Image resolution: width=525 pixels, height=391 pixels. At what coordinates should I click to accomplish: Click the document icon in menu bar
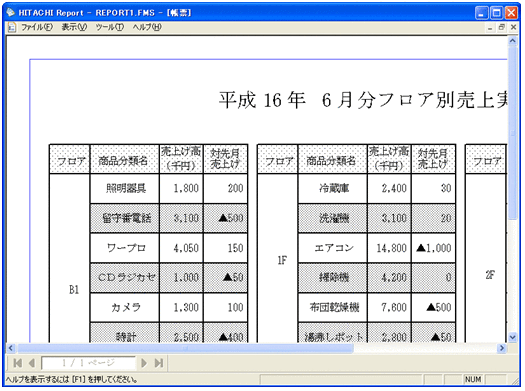(12, 27)
